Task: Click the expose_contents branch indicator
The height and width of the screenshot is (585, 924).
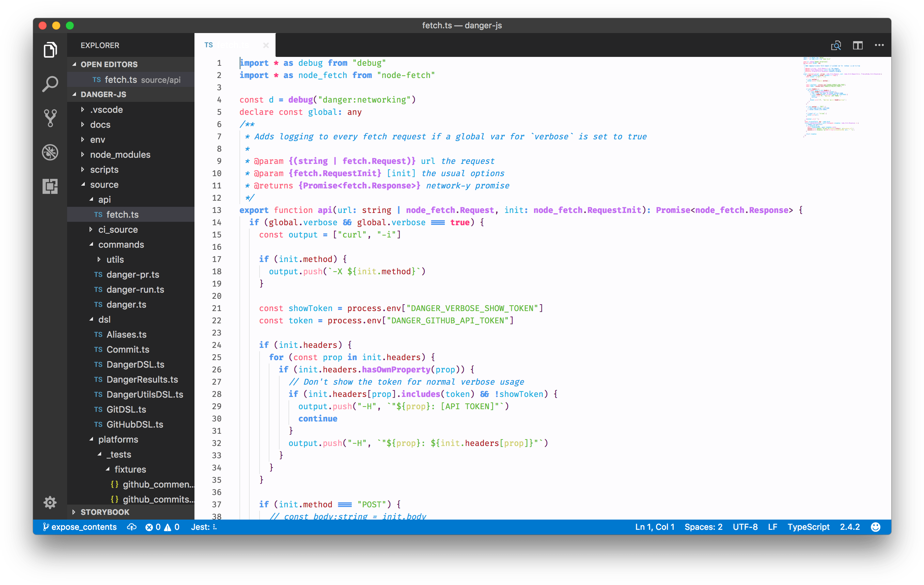Action: point(81,527)
